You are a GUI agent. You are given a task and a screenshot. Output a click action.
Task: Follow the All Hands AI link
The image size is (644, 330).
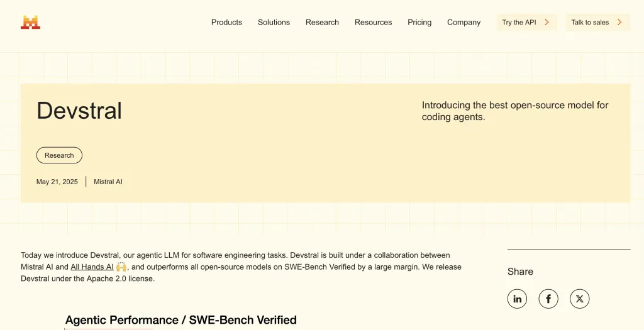(x=92, y=267)
